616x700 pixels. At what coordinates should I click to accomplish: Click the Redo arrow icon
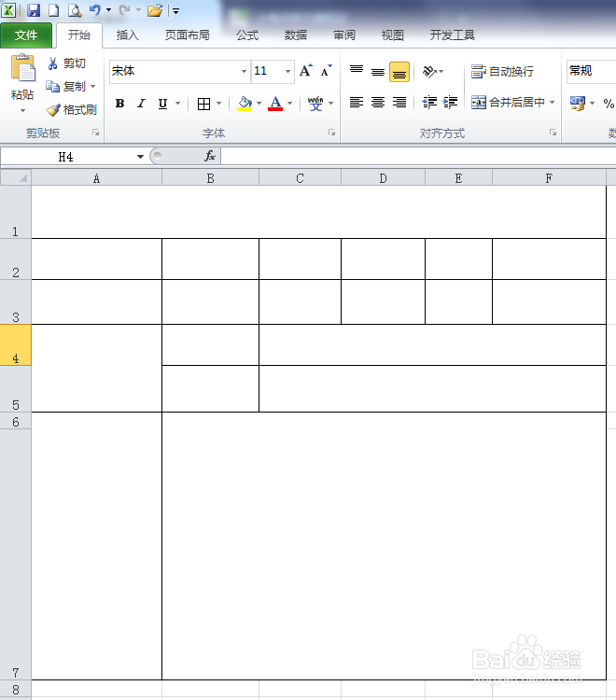(124, 9)
